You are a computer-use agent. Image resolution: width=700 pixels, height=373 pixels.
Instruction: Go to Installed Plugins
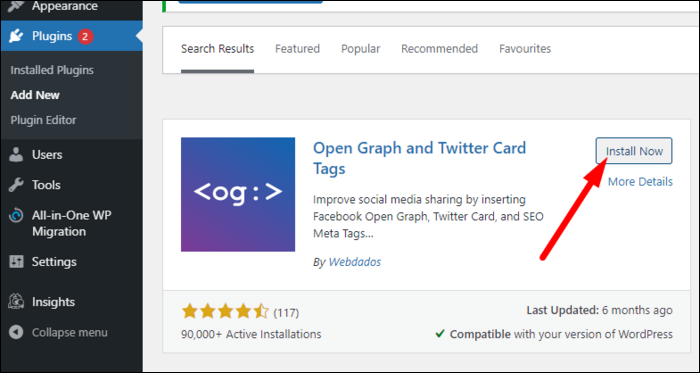coord(52,70)
